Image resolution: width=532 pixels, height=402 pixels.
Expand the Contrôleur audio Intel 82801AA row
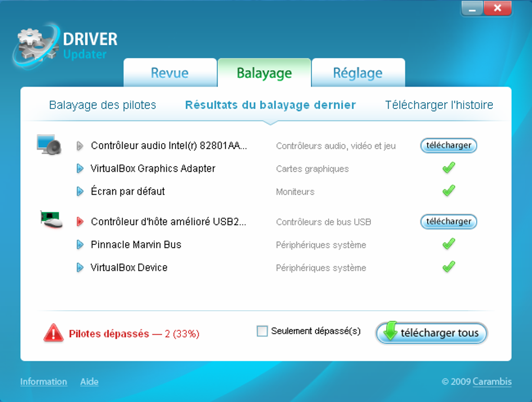pos(80,146)
